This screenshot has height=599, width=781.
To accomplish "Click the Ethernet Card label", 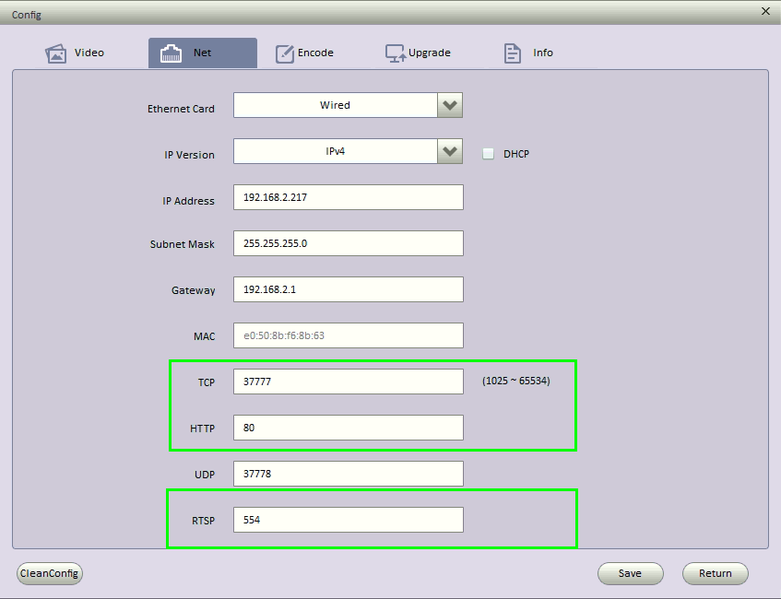I will [181, 109].
